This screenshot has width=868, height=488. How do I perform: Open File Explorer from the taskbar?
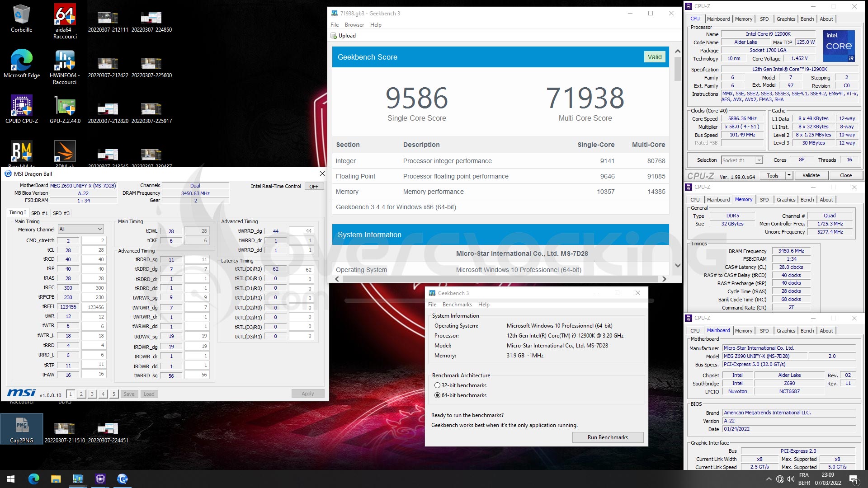click(56, 479)
